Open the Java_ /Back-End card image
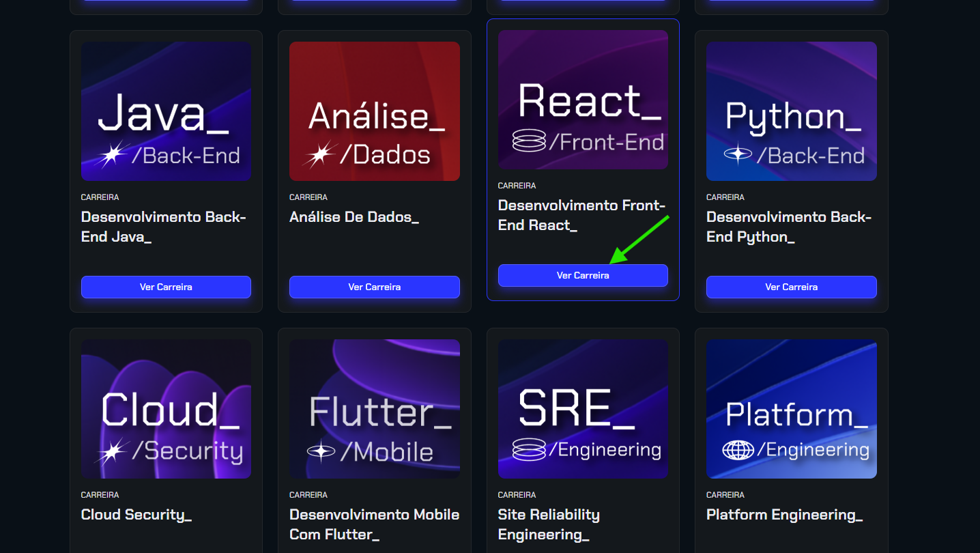Screen dimensions: 980x553 [x=166, y=111]
